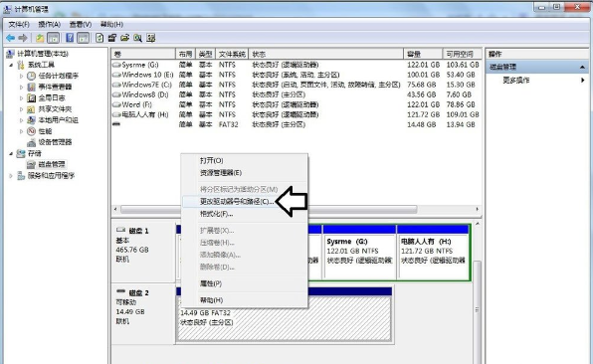This screenshot has width=593, height=364.
Task: Sort by the 卷 column header
Action: tap(143, 54)
